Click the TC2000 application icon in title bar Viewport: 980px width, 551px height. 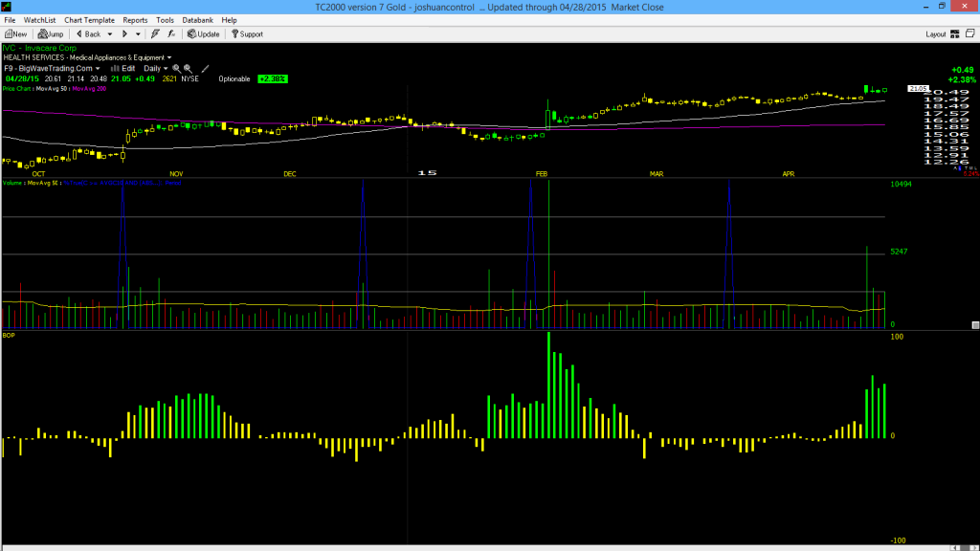pos(7,7)
